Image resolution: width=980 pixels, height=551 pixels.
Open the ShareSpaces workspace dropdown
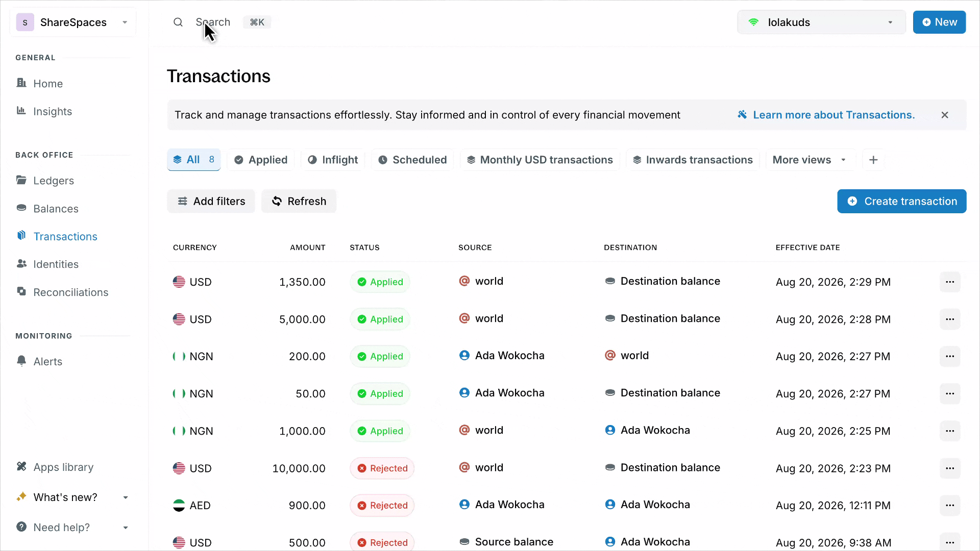(x=73, y=22)
